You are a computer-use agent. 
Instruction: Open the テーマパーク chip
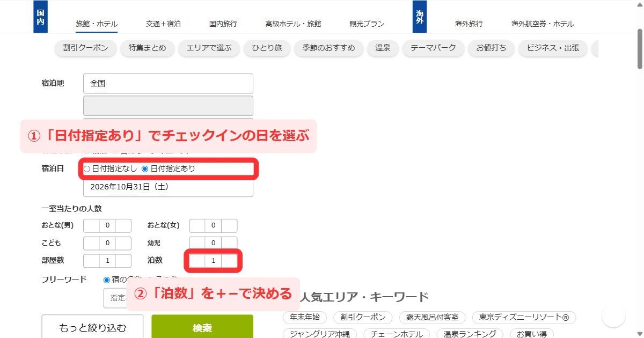click(434, 48)
